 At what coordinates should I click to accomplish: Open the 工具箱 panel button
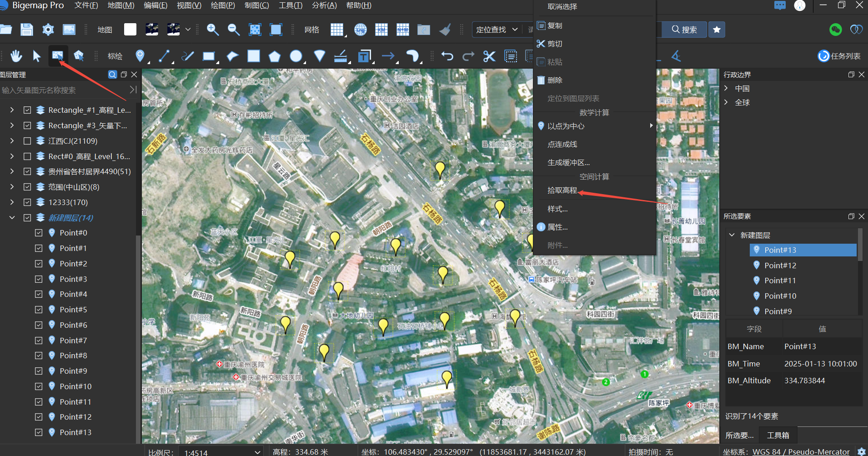778,435
